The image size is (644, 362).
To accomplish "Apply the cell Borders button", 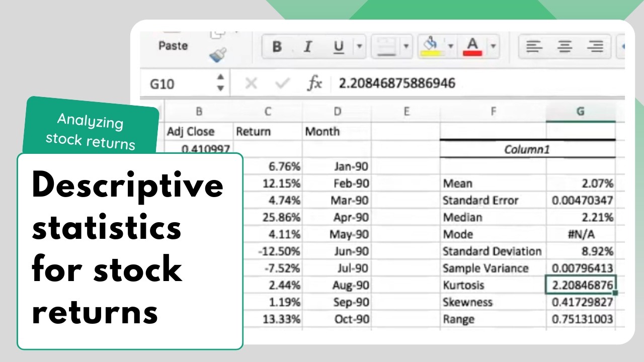I will click(x=386, y=47).
